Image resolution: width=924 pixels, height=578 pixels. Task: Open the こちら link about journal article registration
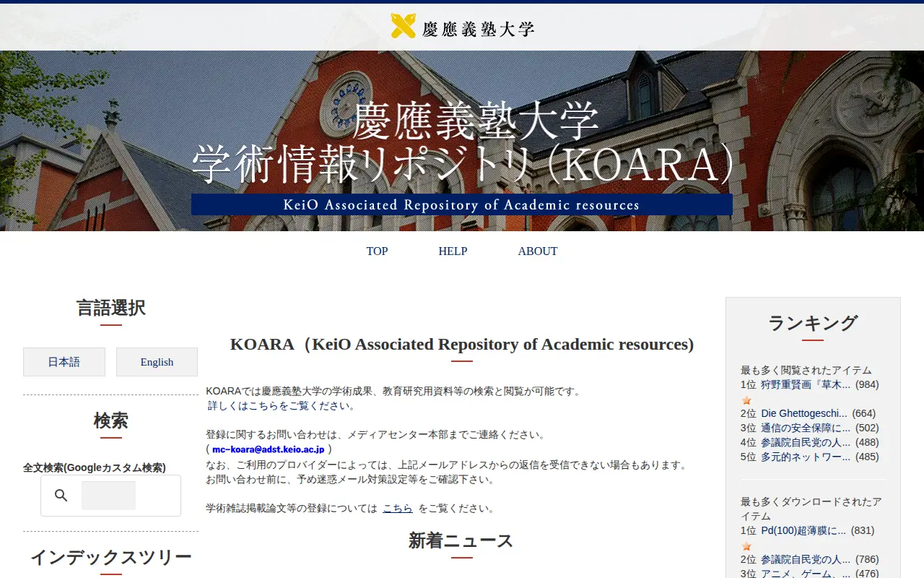pyautogui.click(x=398, y=509)
